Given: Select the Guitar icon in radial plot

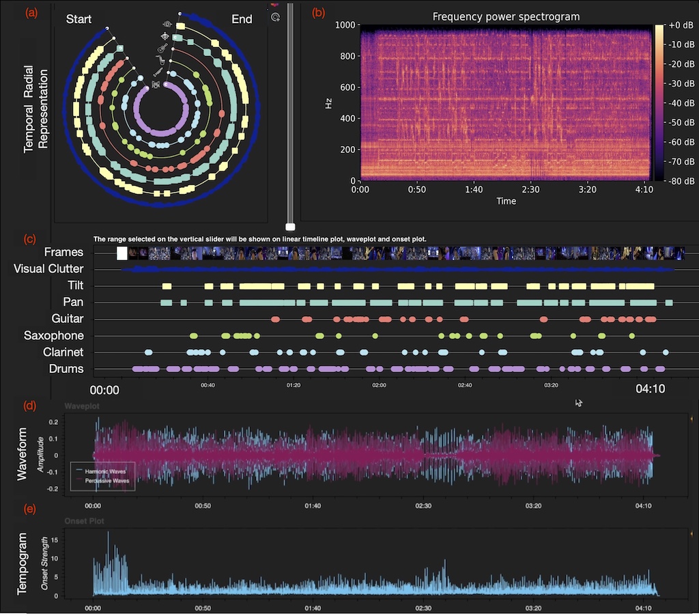Looking at the screenshot, I should 162,48.
